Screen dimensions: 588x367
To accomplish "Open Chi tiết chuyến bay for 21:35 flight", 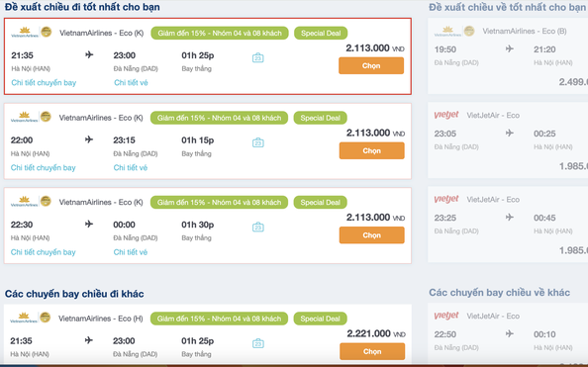I will (44, 82).
